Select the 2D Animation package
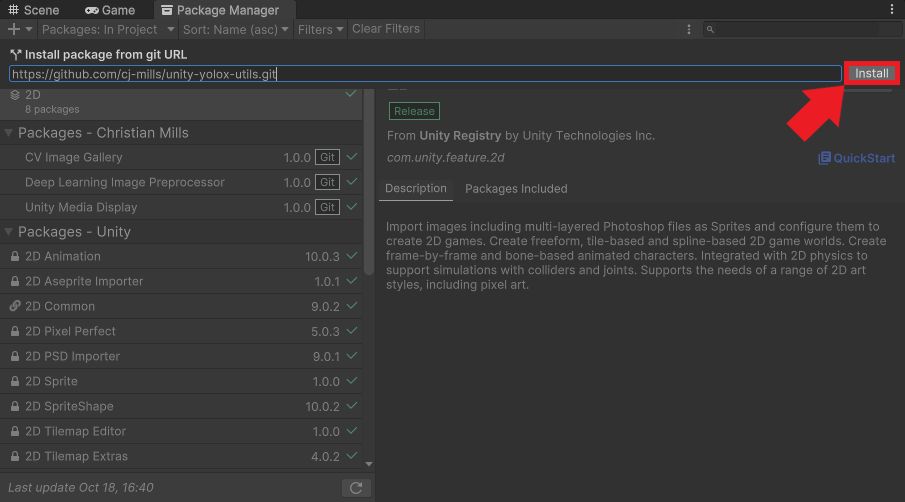Image resolution: width=905 pixels, height=502 pixels. click(x=181, y=256)
